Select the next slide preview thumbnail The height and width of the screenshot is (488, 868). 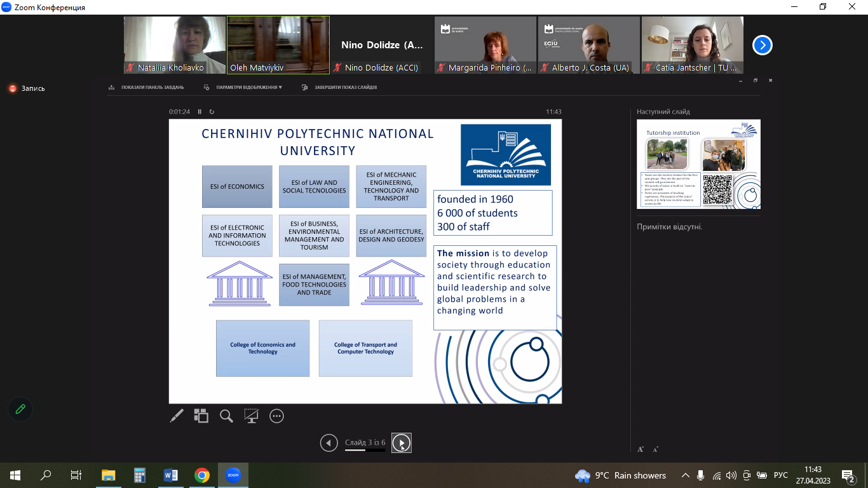(698, 164)
